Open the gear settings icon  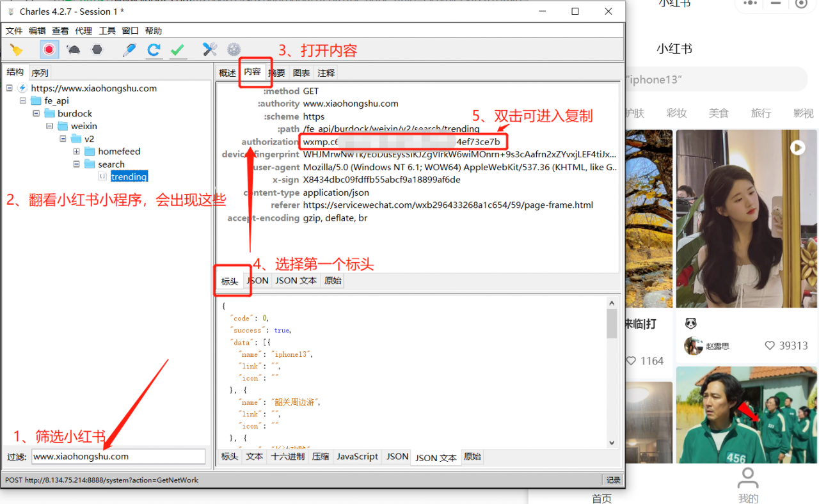(234, 50)
